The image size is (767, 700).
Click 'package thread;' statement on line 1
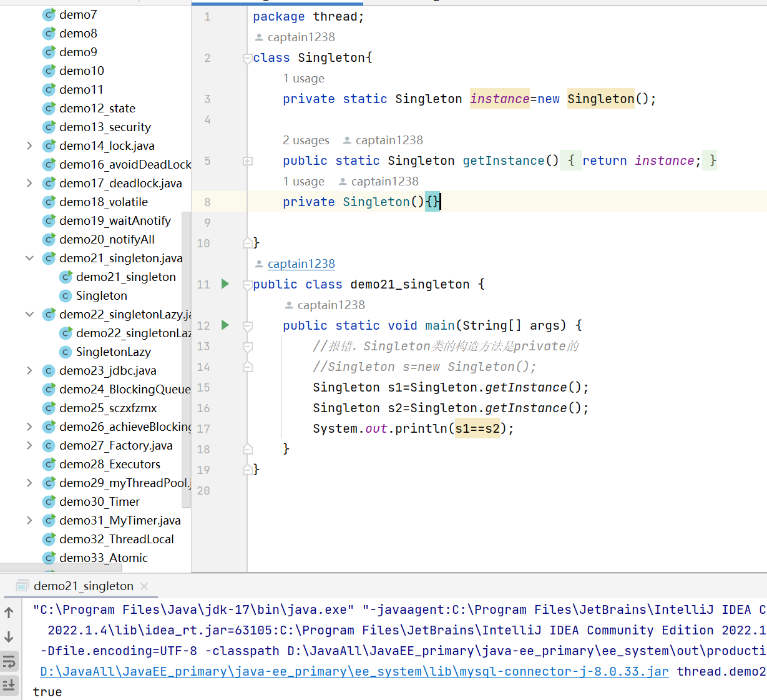pos(308,17)
